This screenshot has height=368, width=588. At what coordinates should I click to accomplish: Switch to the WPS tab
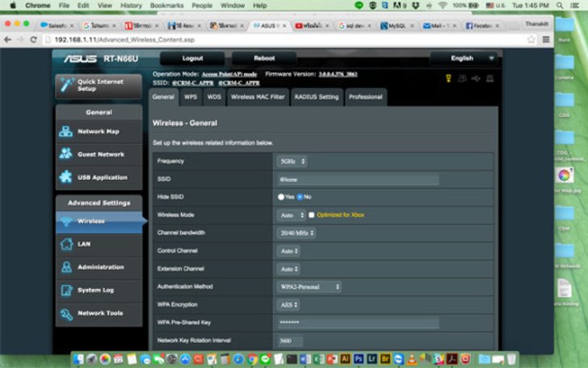(191, 97)
